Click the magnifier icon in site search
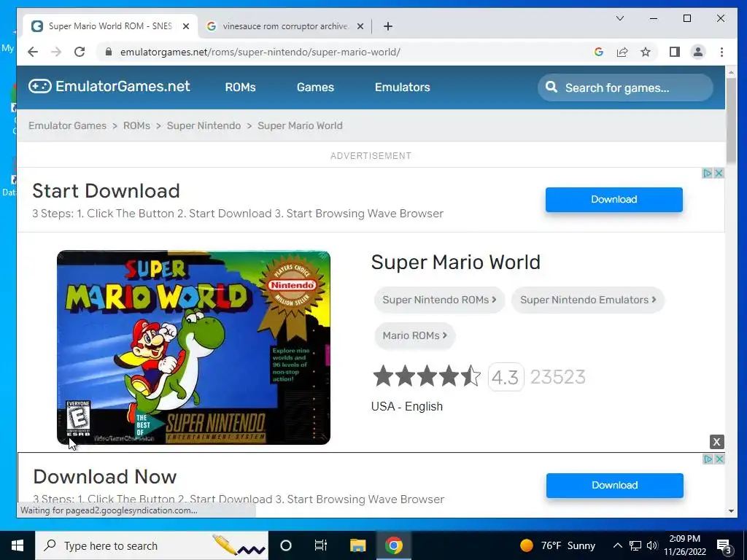747x560 pixels. pyautogui.click(x=551, y=87)
